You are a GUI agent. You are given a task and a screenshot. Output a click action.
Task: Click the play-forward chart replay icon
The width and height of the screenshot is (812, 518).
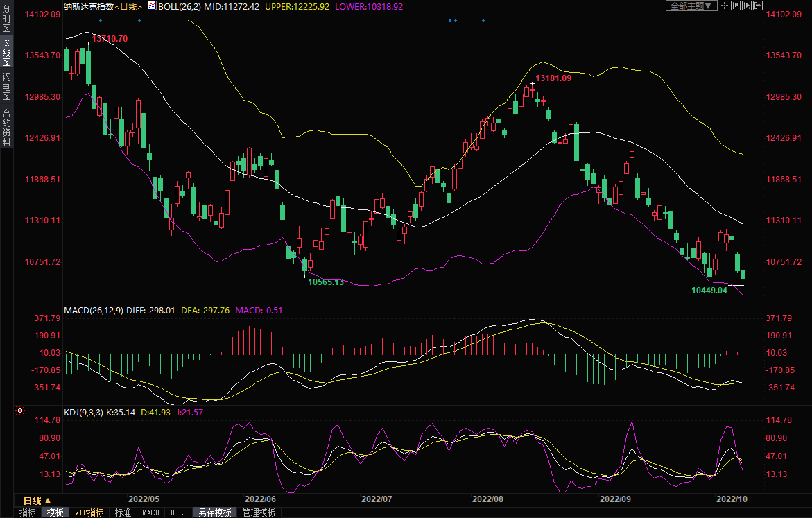coord(747,6)
